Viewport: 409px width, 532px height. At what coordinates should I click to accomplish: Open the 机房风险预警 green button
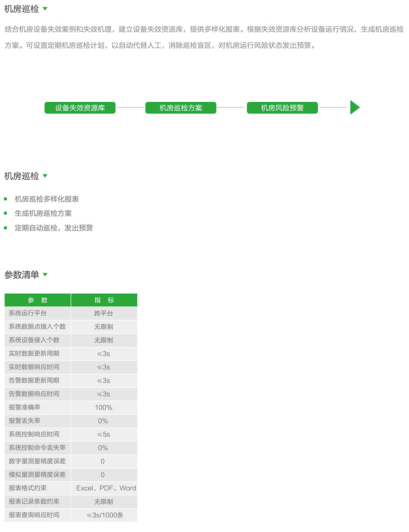(x=282, y=108)
